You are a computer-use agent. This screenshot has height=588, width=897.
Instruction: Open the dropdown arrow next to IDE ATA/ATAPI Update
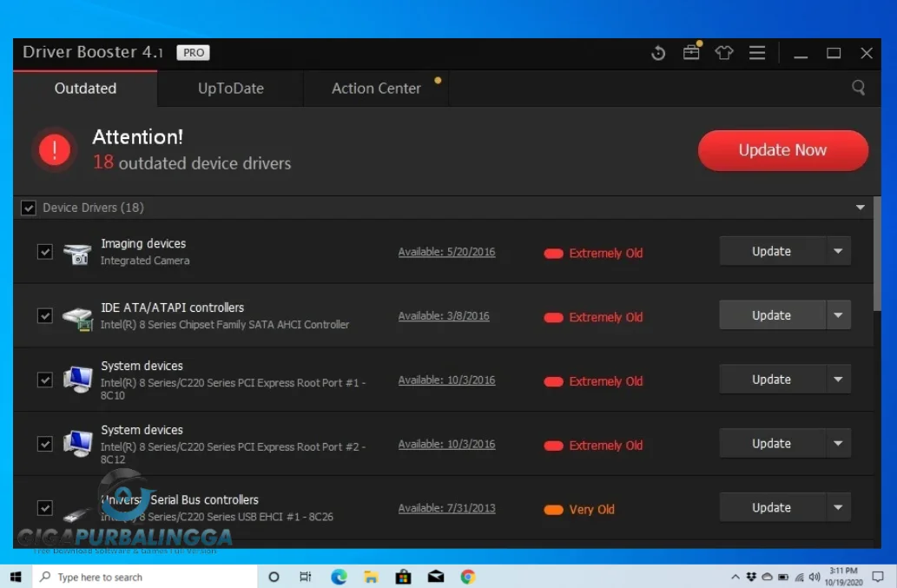pyautogui.click(x=838, y=315)
